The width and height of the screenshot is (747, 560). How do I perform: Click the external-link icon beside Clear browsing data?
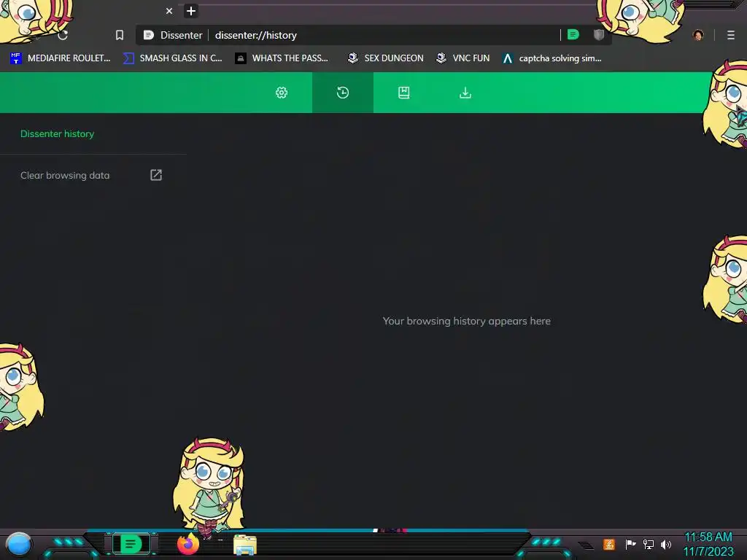[156, 175]
